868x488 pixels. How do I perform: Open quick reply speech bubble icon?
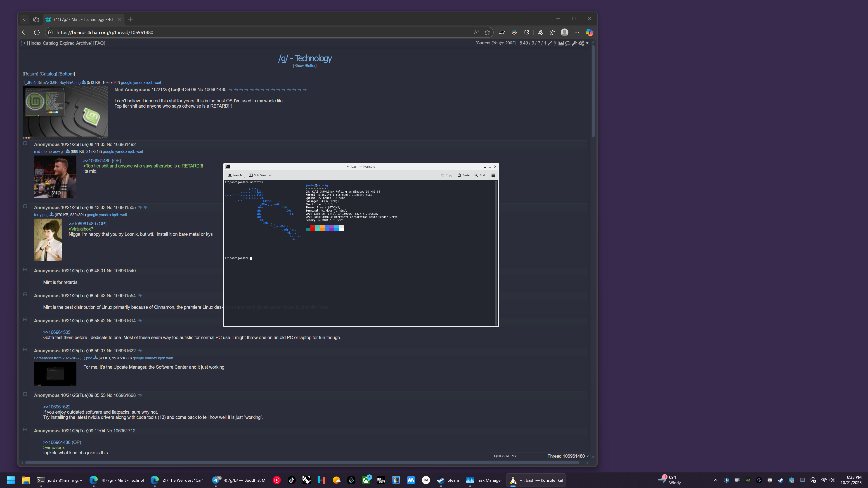pyautogui.click(x=568, y=43)
